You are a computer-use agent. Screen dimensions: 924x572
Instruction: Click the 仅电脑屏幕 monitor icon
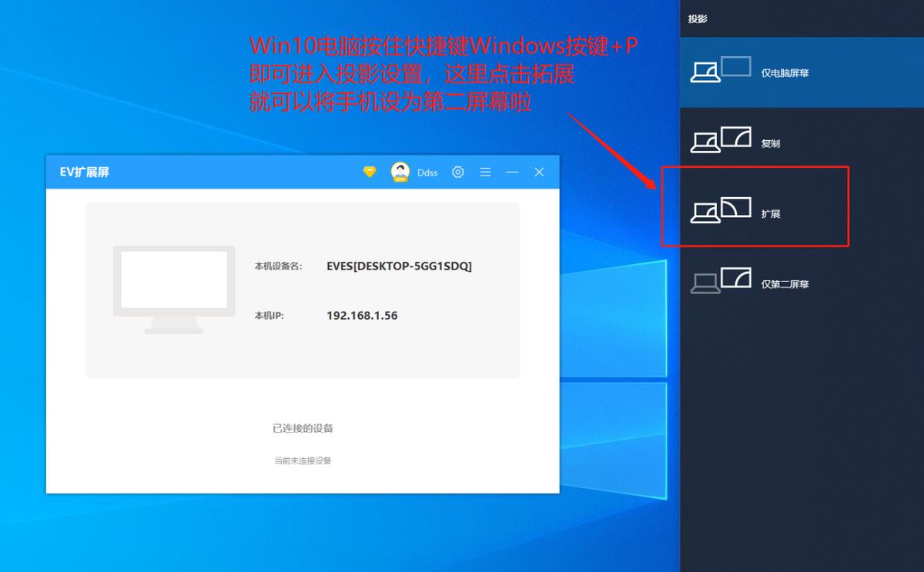pyautogui.click(x=721, y=70)
